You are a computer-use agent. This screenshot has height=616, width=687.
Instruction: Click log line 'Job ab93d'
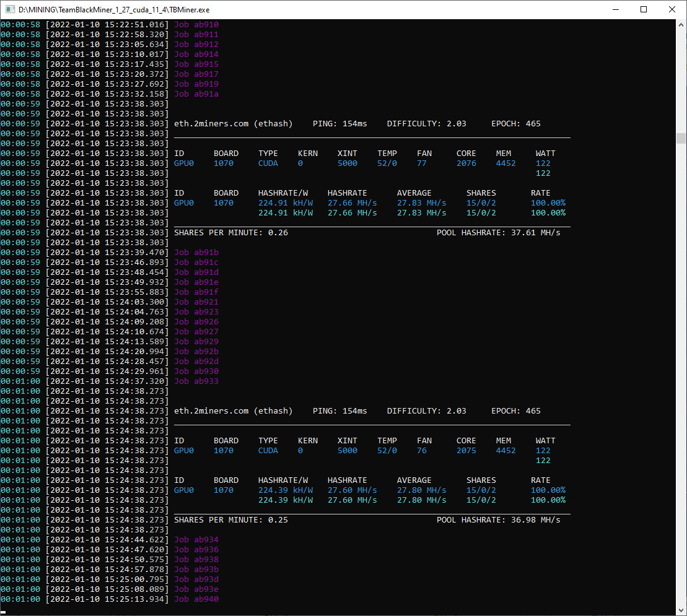coord(196,579)
